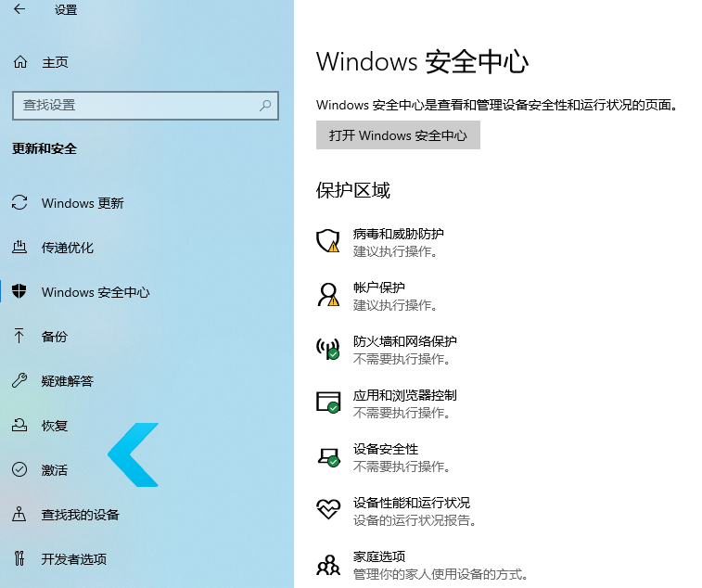Open the 备份 backup section
702x588 pixels.
[x=55, y=337]
